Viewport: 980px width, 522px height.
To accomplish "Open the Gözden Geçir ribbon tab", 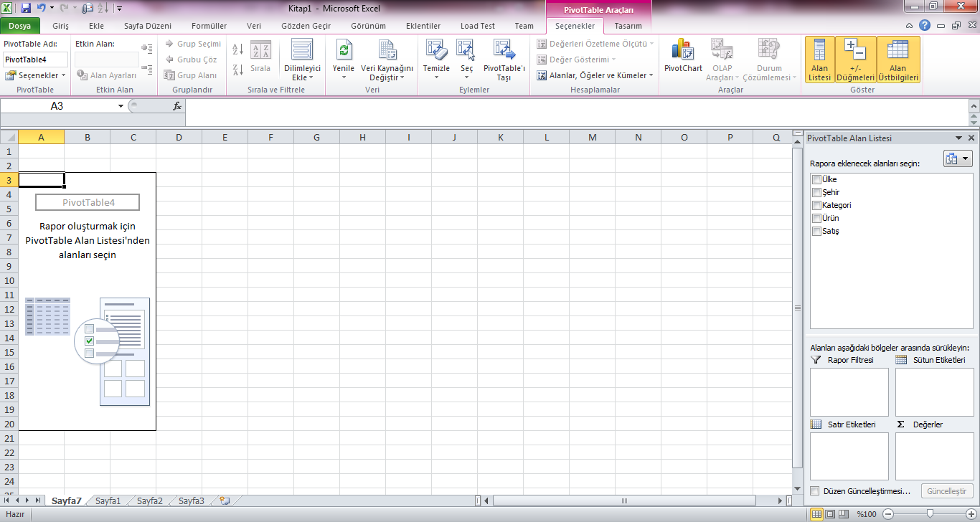I will [306, 26].
